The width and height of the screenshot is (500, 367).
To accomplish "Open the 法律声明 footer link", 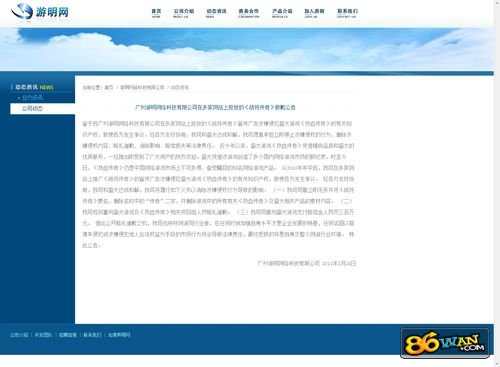I will 119,335.
